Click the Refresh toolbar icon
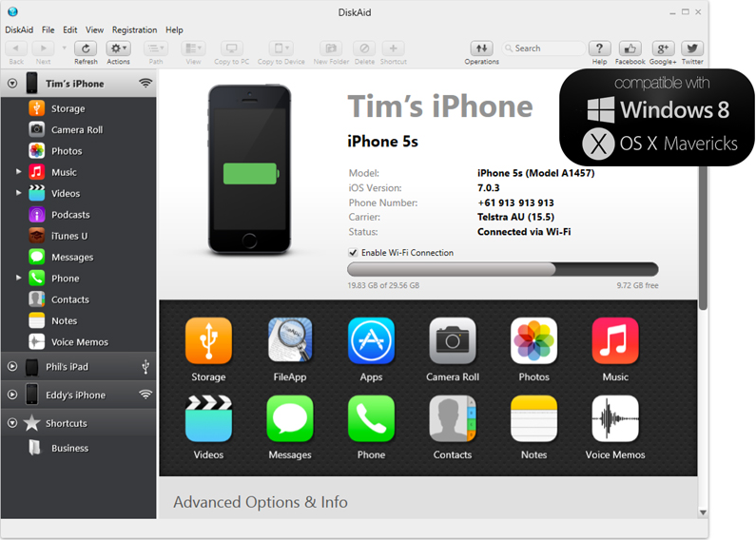The height and width of the screenshot is (540, 756). (x=86, y=48)
